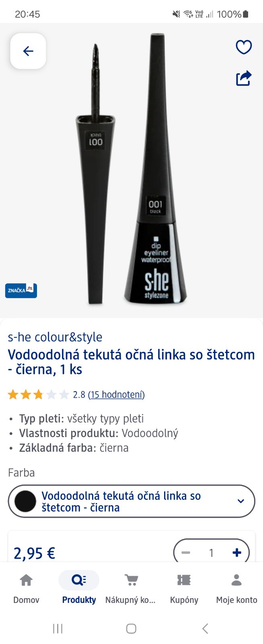Open Moje konto account tab
The height and width of the screenshot is (644, 263).
(236, 588)
